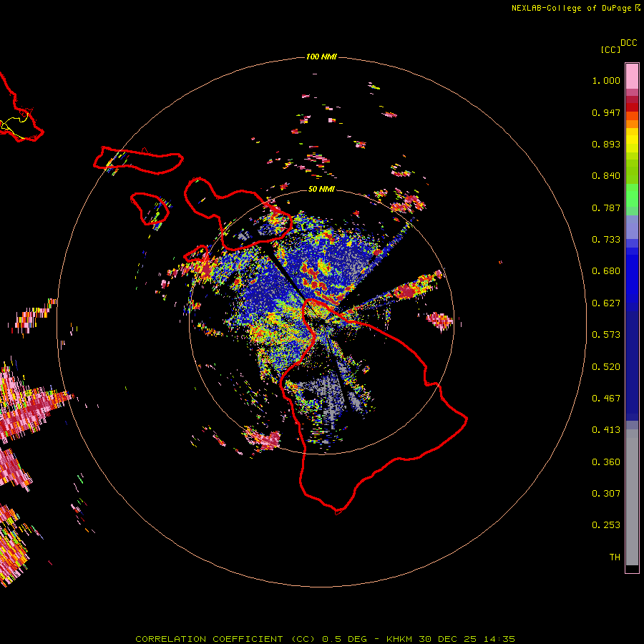Select the 0.787 scale value
Viewport: 644px width, 644px height.
click(606, 208)
